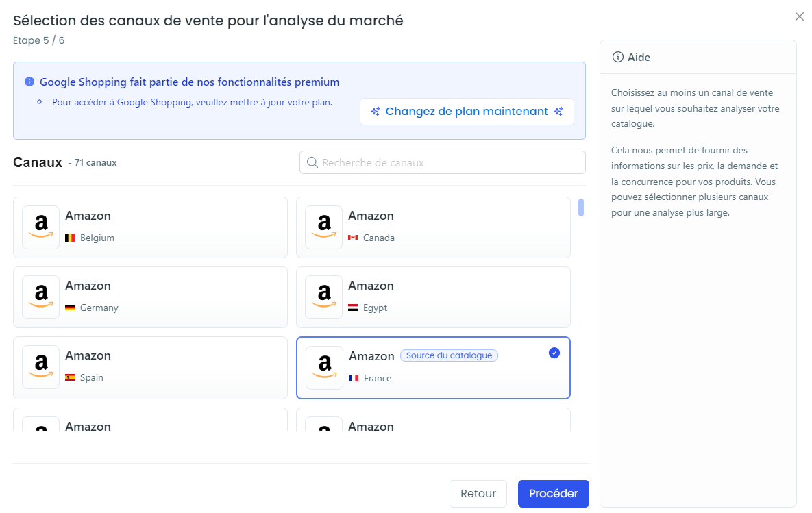
Task: Click the channel list scrollbar thumb
Action: click(x=581, y=208)
